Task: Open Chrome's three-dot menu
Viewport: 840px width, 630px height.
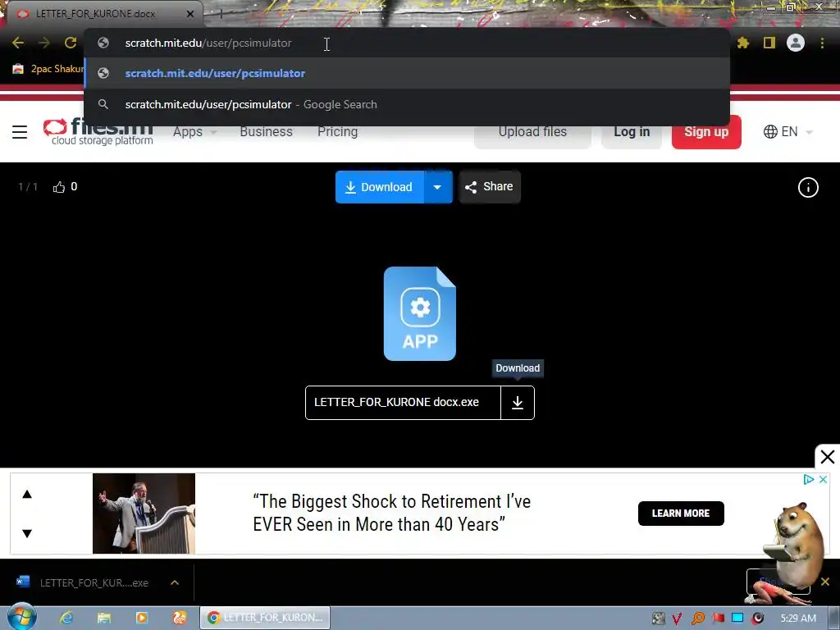Action: [x=822, y=43]
